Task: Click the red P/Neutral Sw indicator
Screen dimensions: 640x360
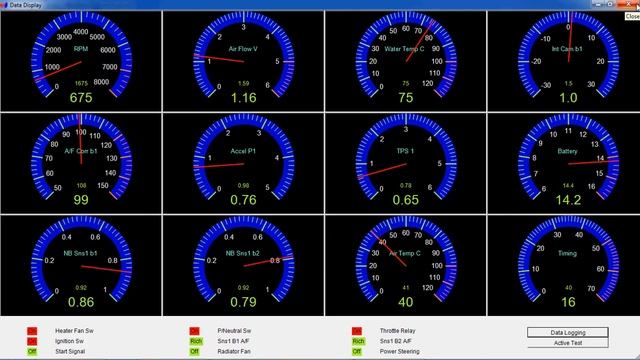Action: (195, 331)
